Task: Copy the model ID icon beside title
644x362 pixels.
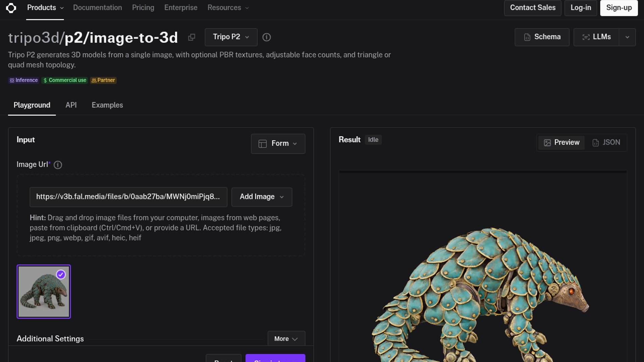Action: pos(192,37)
